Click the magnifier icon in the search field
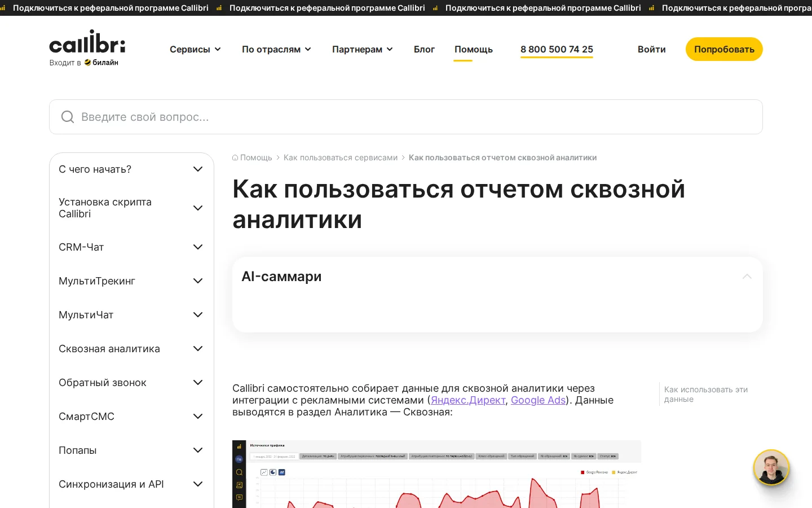Viewport: 812px width, 508px height. pos(68,117)
